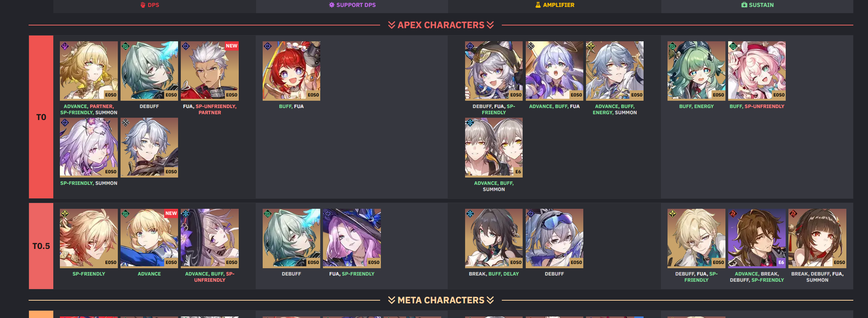Open the E6 twin-portrait amplifier tagged ADVANCE, BUFF, SUMMON

coord(494,147)
